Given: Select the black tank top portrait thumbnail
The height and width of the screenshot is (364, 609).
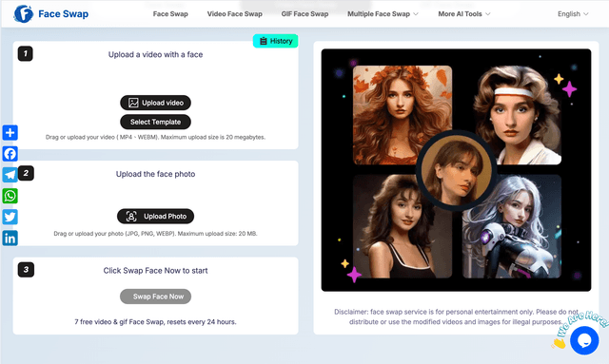Looking at the screenshot, I should point(403,226).
